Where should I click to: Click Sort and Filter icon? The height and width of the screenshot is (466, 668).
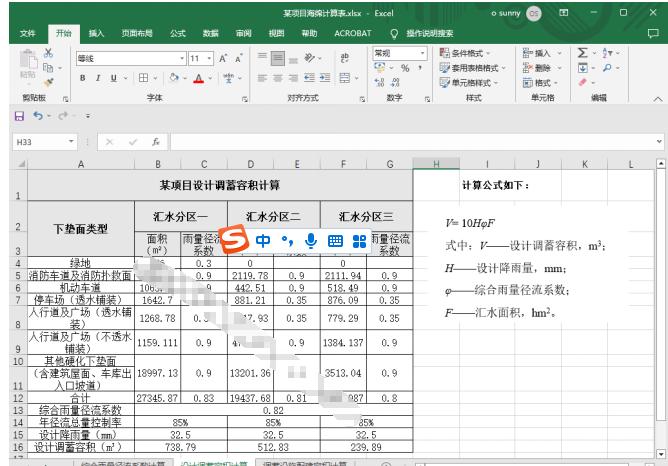(x=608, y=53)
